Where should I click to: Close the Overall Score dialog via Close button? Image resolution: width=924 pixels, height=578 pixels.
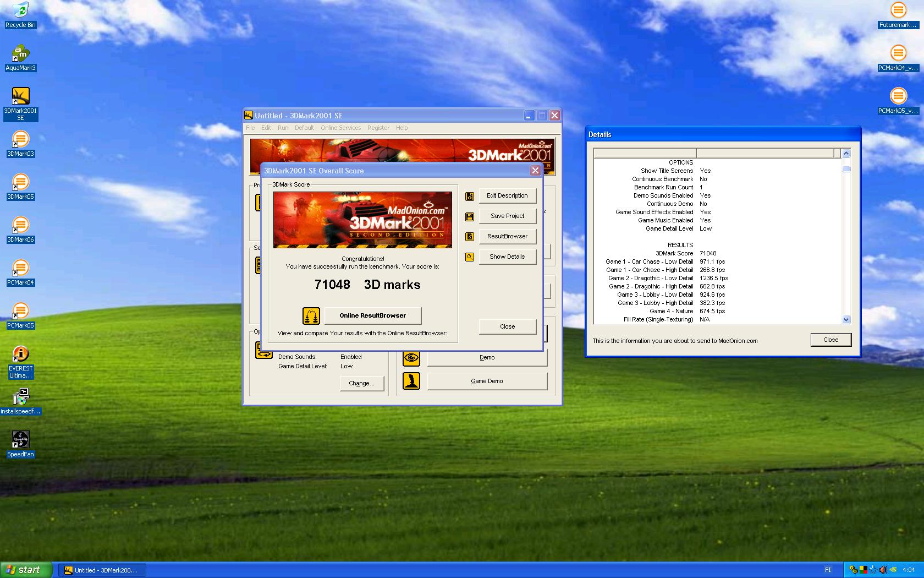(x=507, y=326)
